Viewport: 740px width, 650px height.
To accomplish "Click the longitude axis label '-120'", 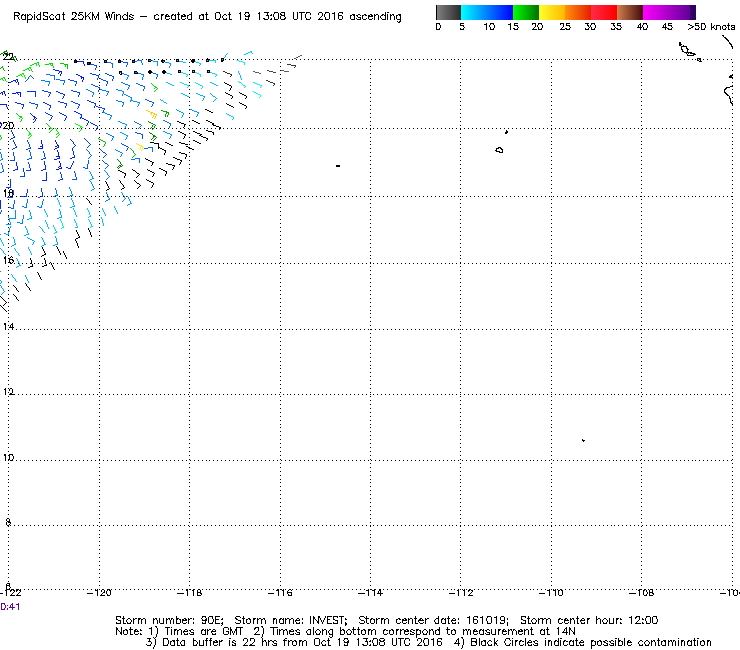I will coord(99,593).
